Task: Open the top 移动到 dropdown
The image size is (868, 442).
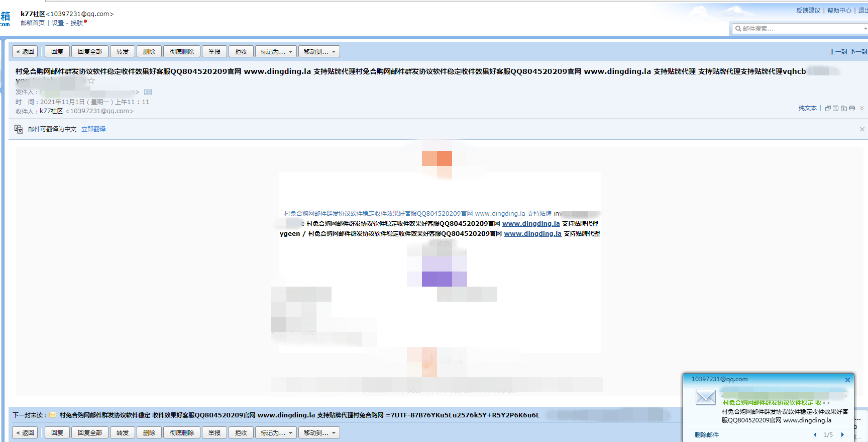Action: point(319,51)
